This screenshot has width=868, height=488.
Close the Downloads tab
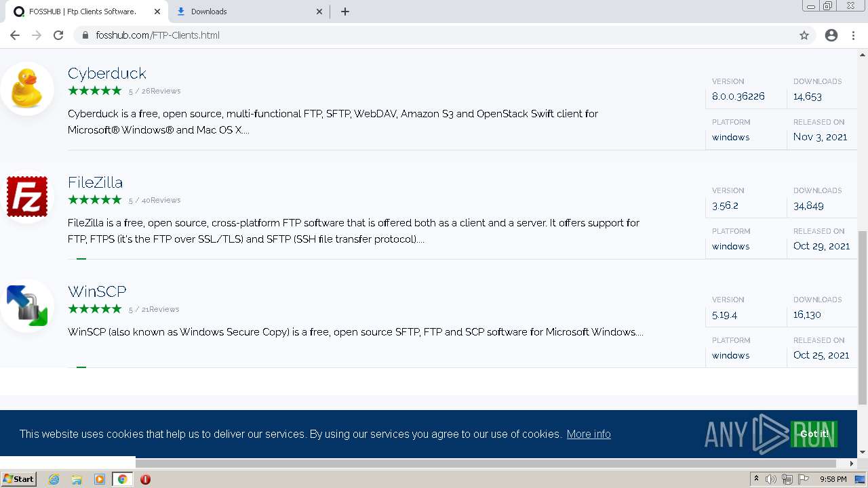320,12
